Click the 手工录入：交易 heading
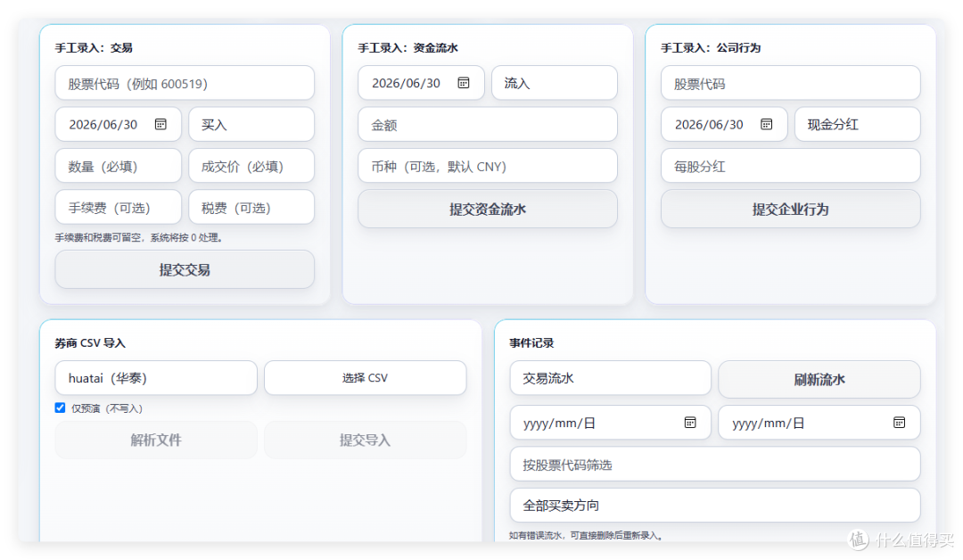The image size is (963, 560). point(94,48)
